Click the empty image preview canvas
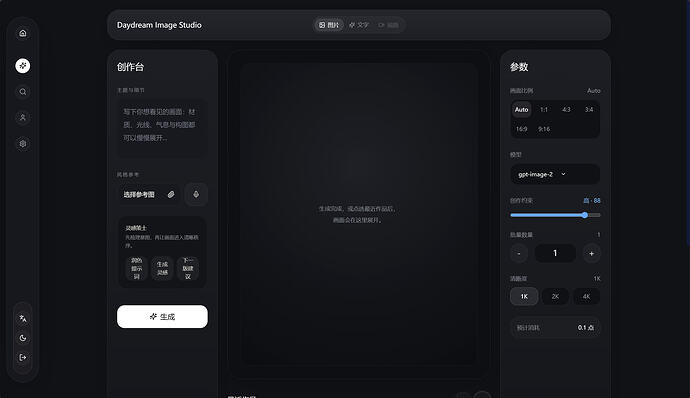 (358, 214)
